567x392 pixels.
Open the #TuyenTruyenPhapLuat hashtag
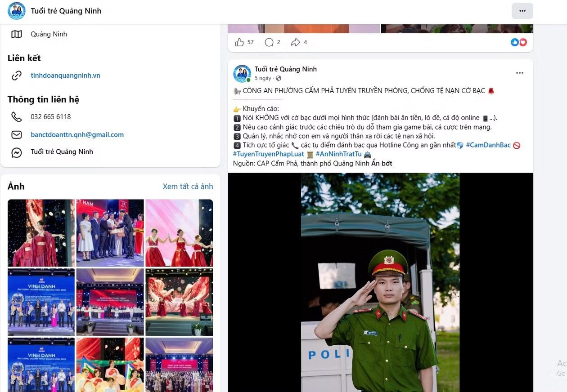tap(269, 154)
